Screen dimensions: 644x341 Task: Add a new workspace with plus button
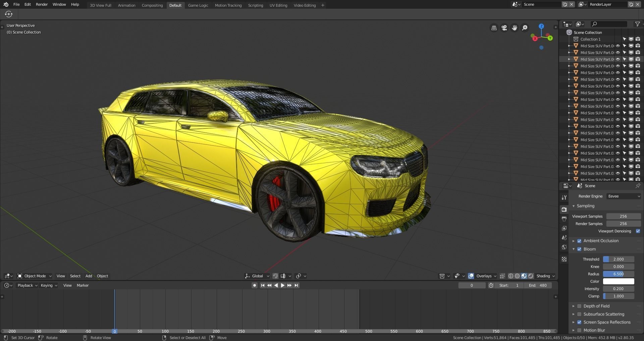pyautogui.click(x=323, y=5)
